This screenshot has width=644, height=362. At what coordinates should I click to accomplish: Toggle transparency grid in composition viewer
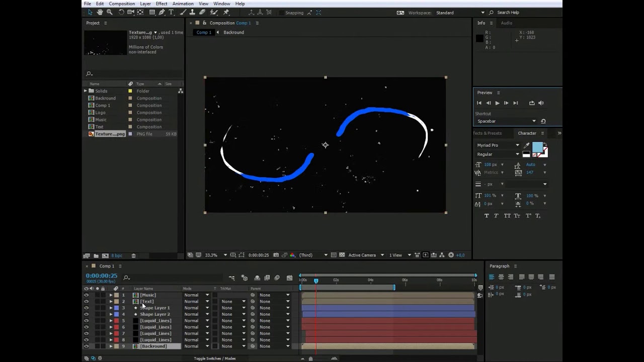click(x=342, y=255)
